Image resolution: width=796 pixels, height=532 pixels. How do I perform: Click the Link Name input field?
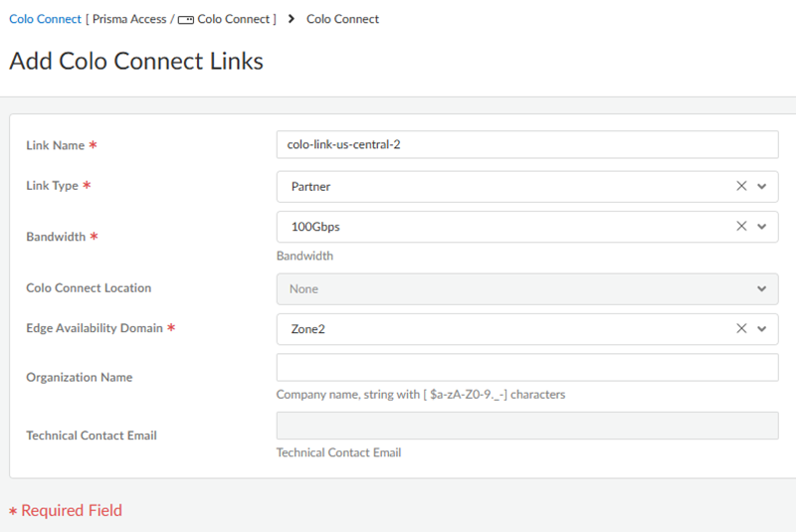pyautogui.click(x=527, y=144)
